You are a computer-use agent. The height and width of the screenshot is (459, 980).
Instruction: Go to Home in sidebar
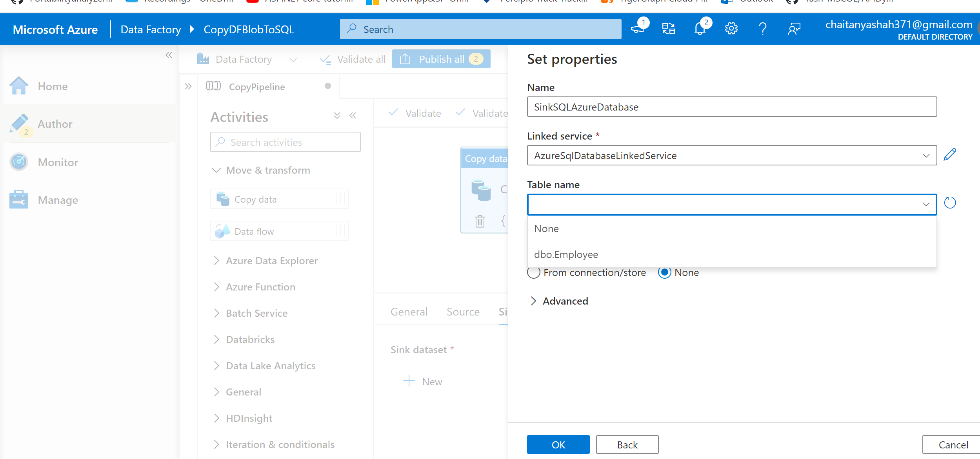point(53,86)
